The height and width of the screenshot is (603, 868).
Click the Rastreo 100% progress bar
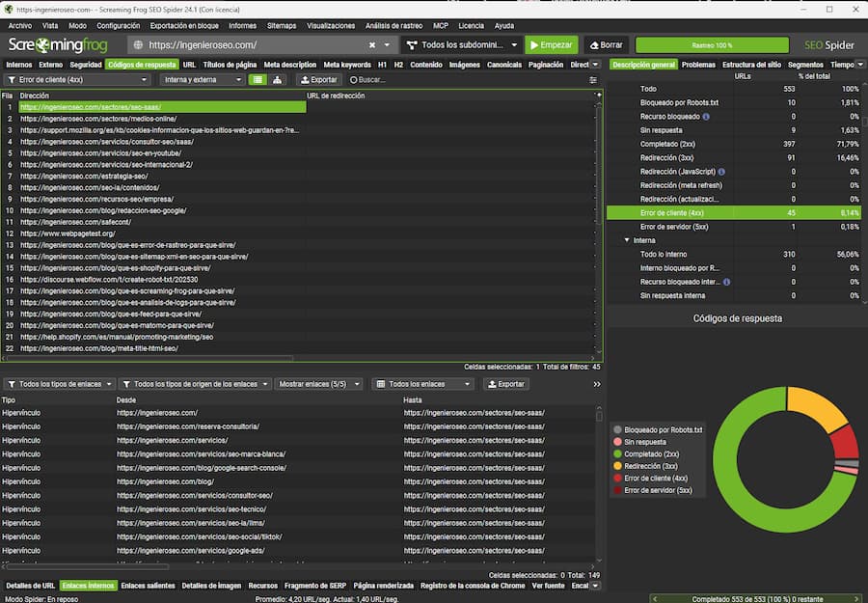click(712, 44)
